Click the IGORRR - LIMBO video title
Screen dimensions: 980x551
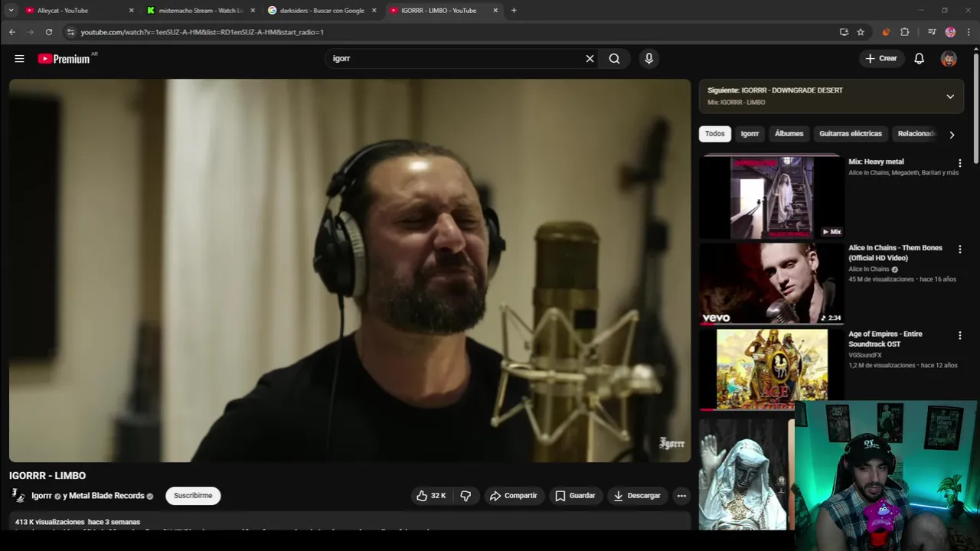(x=47, y=476)
